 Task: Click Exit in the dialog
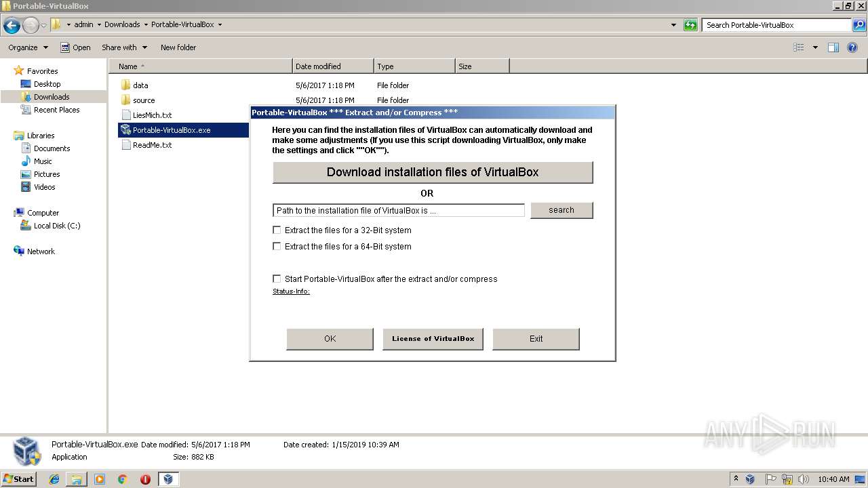536,339
